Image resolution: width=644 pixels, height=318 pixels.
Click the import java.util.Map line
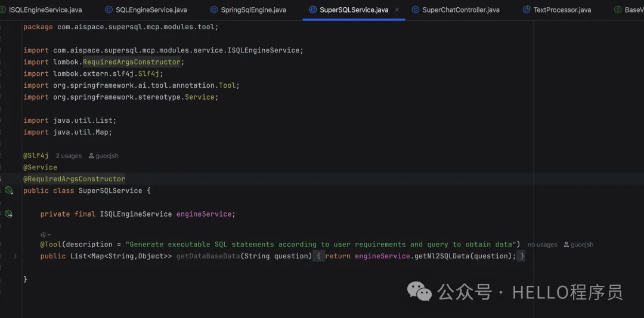[x=68, y=132]
